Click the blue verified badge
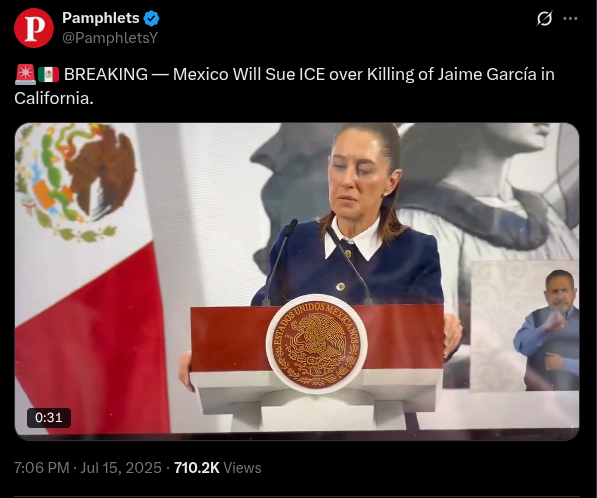This screenshot has width=597, height=498. pos(152,18)
